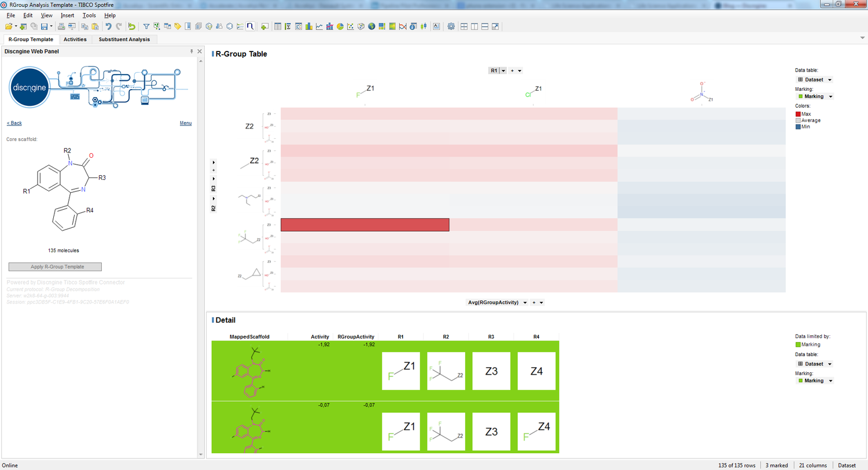868x470 pixels.
Task: Open the Insert menu
Action: coord(68,16)
